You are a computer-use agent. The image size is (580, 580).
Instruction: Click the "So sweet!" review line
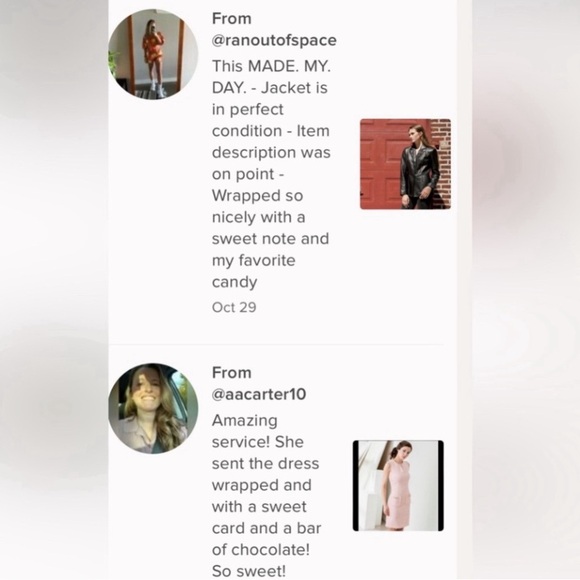[x=249, y=571]
